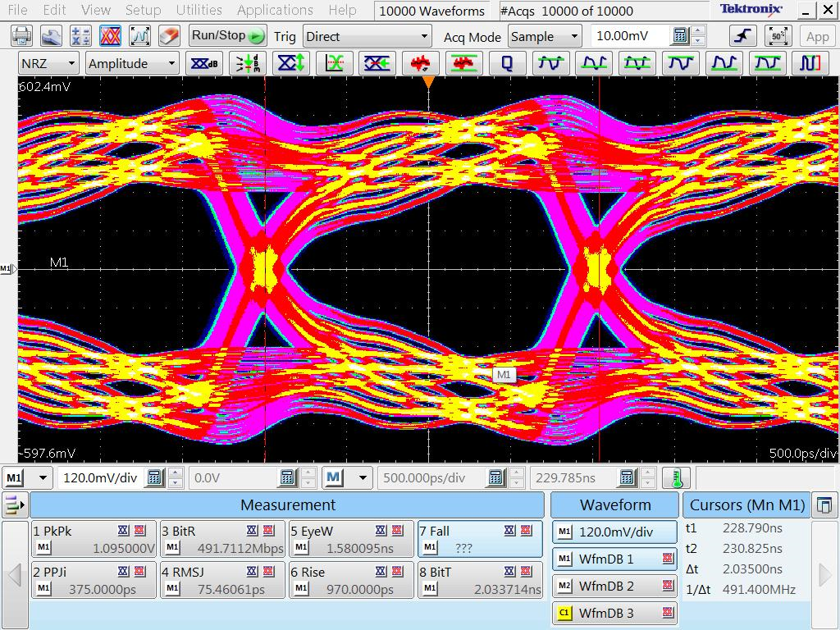Toggle red waveform database icon on 5 EyeW

(x=398, y=531)
